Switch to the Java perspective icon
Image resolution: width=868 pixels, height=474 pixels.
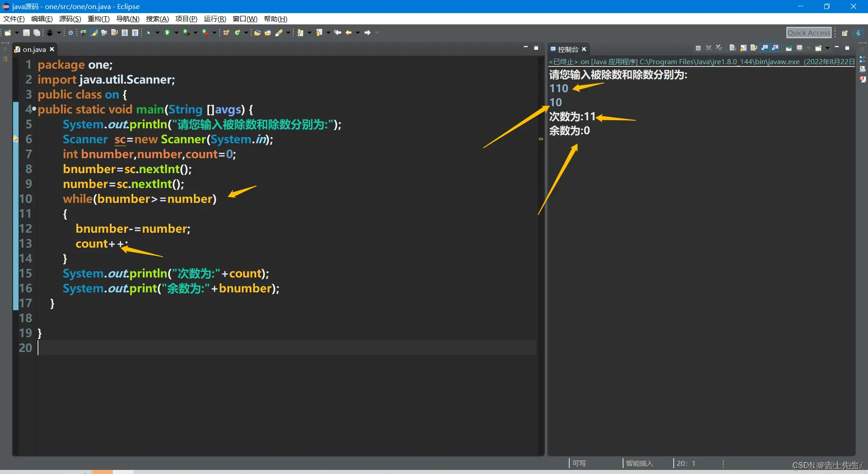858,33
